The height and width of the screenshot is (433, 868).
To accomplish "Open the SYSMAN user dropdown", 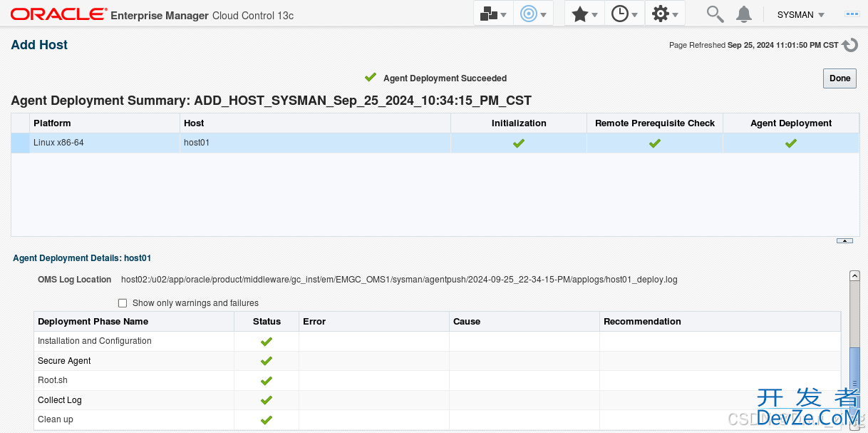I will (x=800, y=15).
